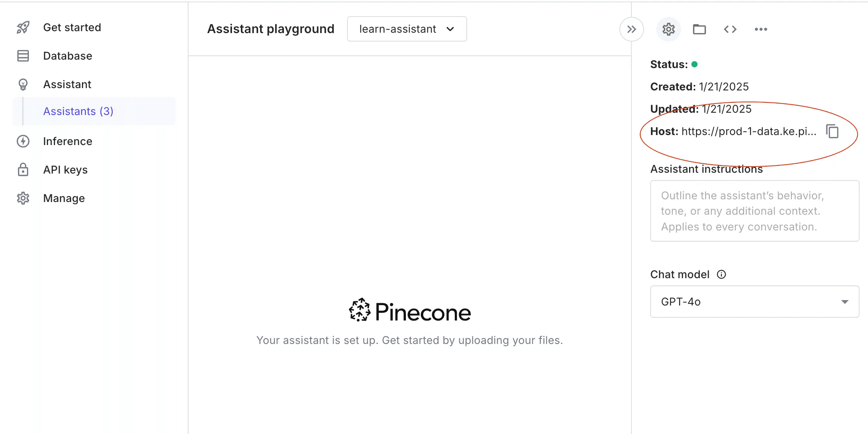Open more options with the ellipsis icon
Viewport: 868px width, 434px height.
click(x=761, y=29)
